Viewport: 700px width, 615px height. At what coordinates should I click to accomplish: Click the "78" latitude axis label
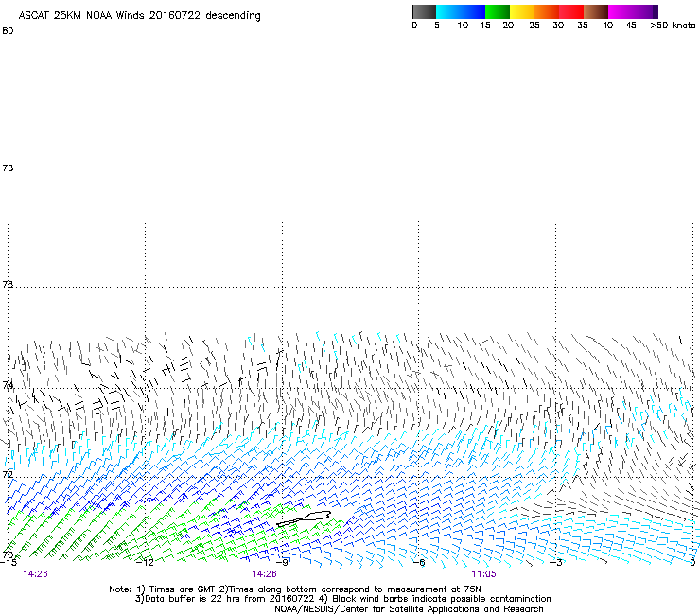tap(8, 167)
